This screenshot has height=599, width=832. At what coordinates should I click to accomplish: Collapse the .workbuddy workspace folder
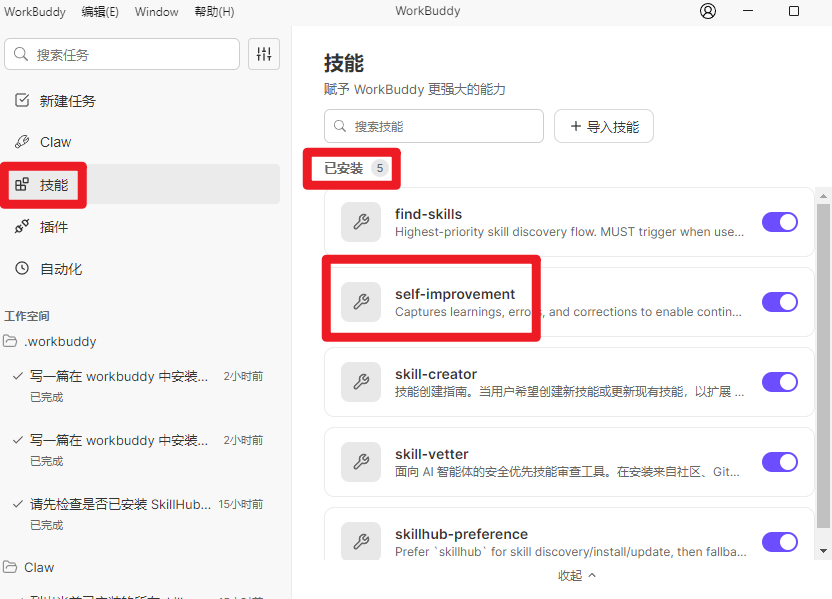pyautogui.click(x=60, y=341)
